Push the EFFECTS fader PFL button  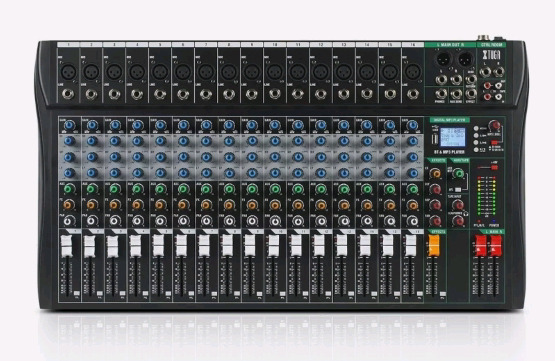[442, 293]
